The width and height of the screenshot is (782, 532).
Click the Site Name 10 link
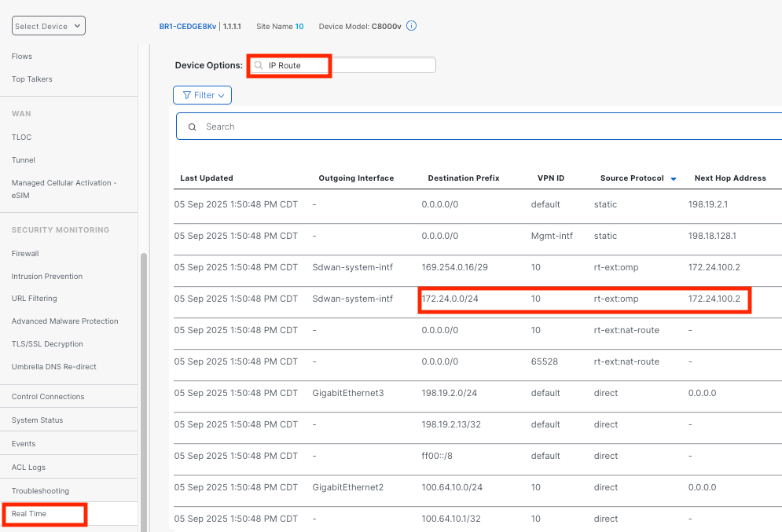pyautogui.click(x=299, y=26)
